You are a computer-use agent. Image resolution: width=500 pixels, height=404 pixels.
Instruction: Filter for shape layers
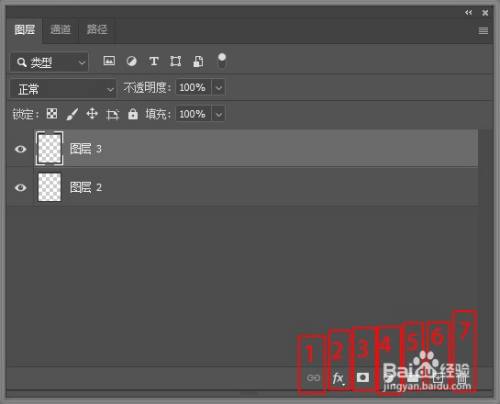point(176,61)
